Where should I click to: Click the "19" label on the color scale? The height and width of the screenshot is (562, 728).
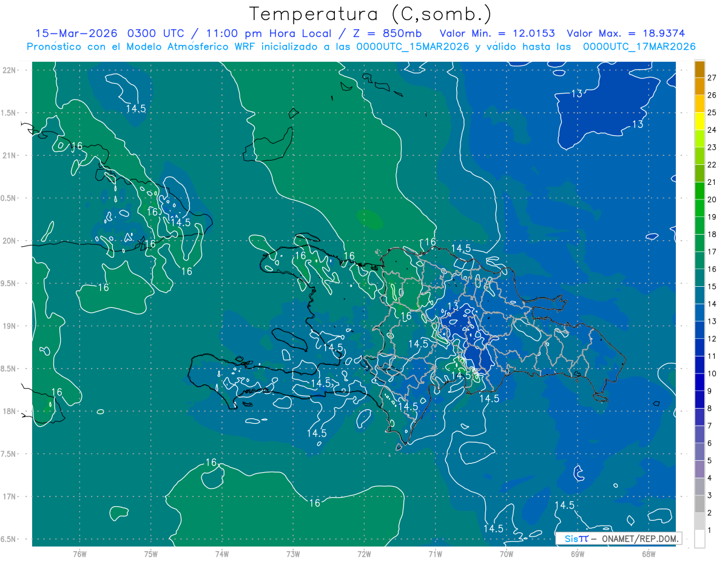click(x=712, y=217)
